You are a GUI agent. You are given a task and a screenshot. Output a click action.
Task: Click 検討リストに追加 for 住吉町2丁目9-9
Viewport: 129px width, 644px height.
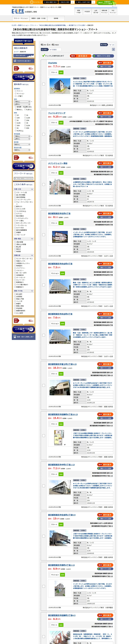105,519
